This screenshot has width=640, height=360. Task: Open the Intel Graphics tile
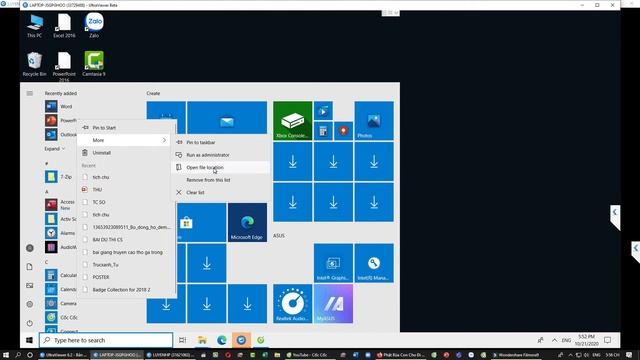tap(333, 263)
